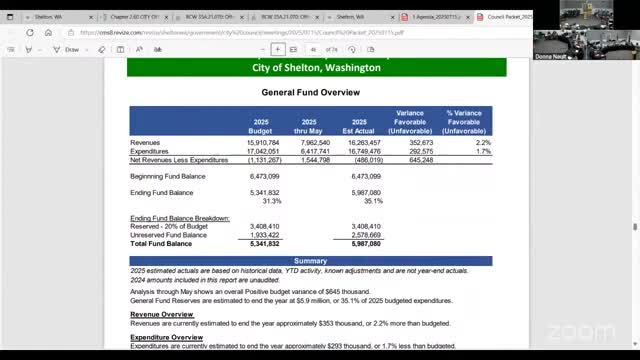The height and width of the screenshot is (360, 640).
Task: Open the tab actions menu icon
Action: [x=10, y=17]
